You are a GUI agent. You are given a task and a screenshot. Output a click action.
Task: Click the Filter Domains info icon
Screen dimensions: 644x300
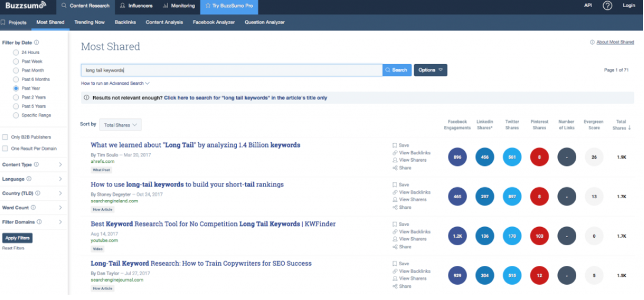[39, 222]
